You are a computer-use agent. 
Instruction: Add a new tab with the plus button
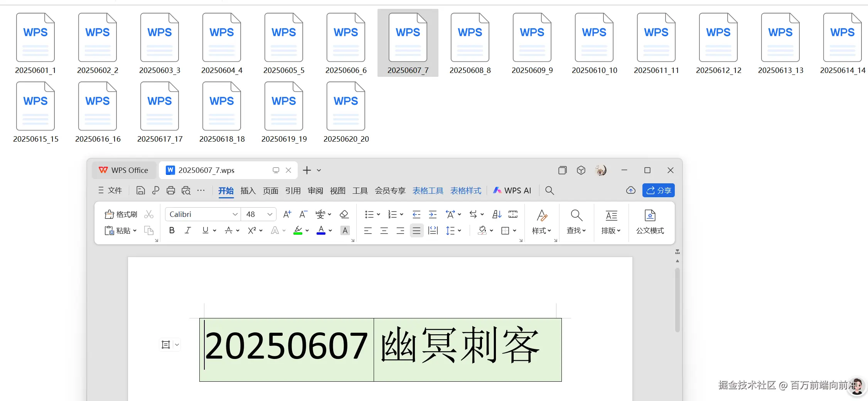[307, 170]
